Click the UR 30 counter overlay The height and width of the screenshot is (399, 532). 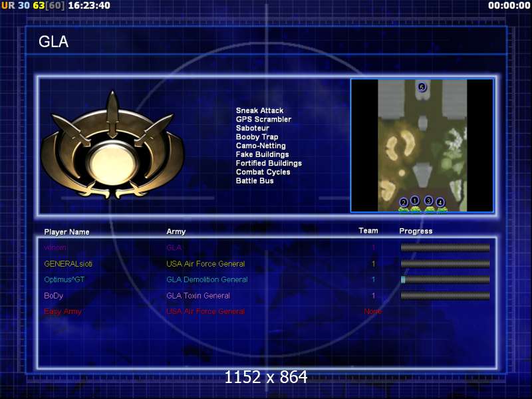click(x=15, y=5)
